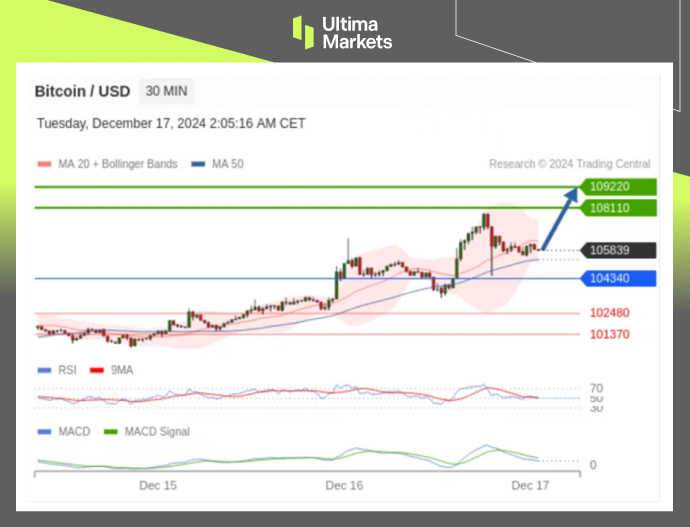Open the 30 MIN timeframe selector
Image resolution: width=690 pixels, height=527 pixels.
[166, 91]
